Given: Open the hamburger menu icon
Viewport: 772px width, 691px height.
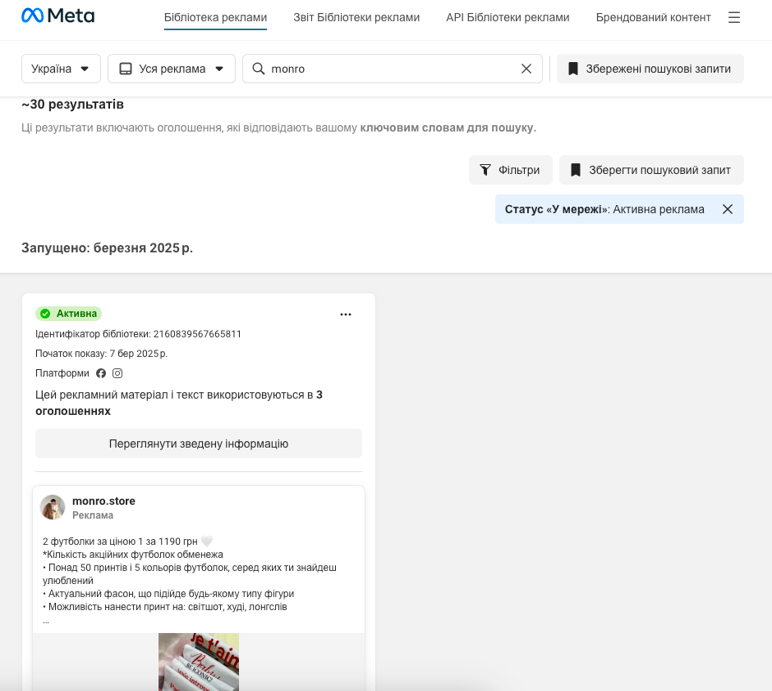Looking at the screenshot, I should point(734,18).
